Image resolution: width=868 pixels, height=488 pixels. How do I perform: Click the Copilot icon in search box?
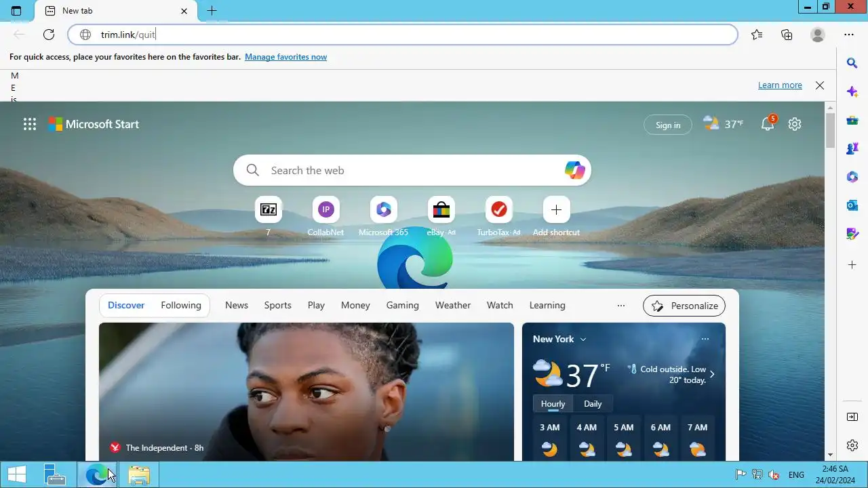point(575,170)
